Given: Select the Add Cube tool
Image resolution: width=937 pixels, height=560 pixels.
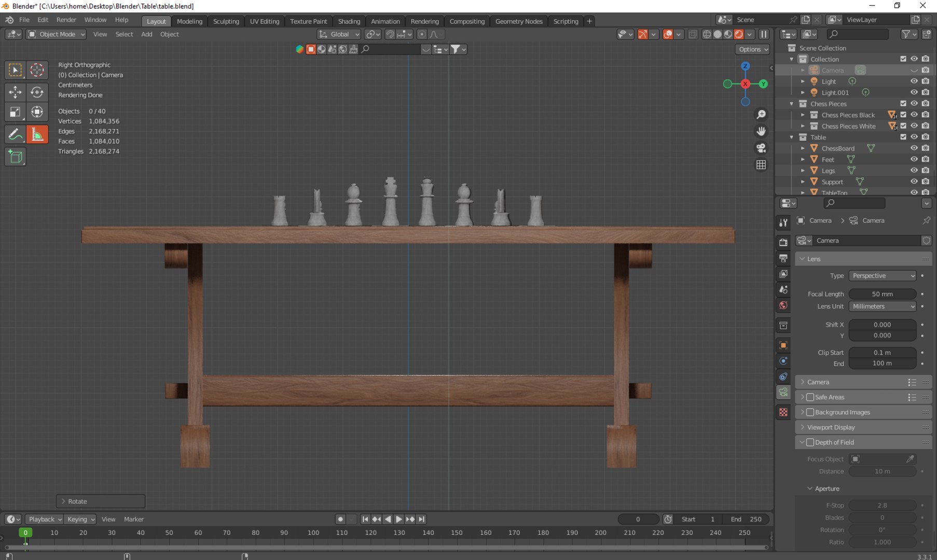Looking at the screenshot, I should [15, 157].
